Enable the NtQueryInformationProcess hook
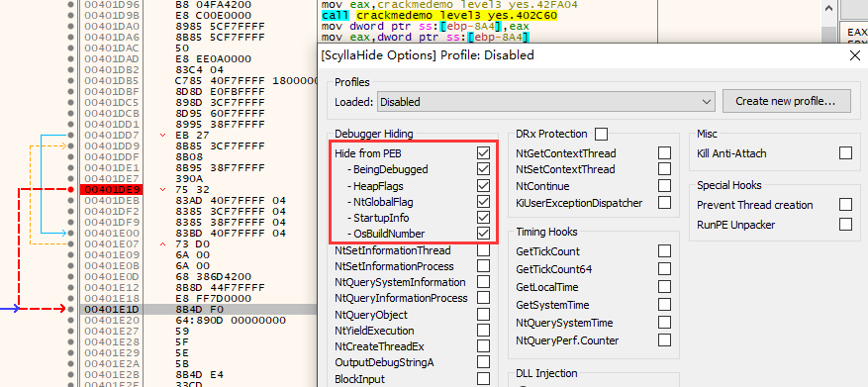The height and width of the screenshot is (387, 868). (483, 298)
